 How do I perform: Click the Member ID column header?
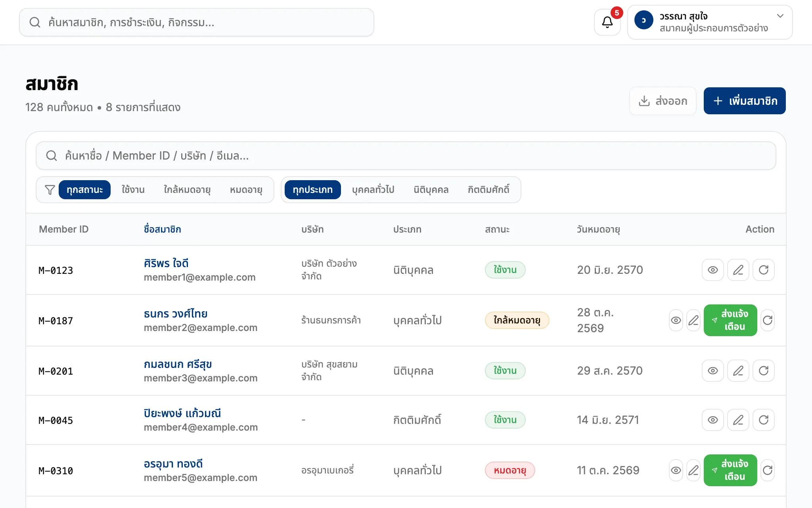click(x=63, y=229)
